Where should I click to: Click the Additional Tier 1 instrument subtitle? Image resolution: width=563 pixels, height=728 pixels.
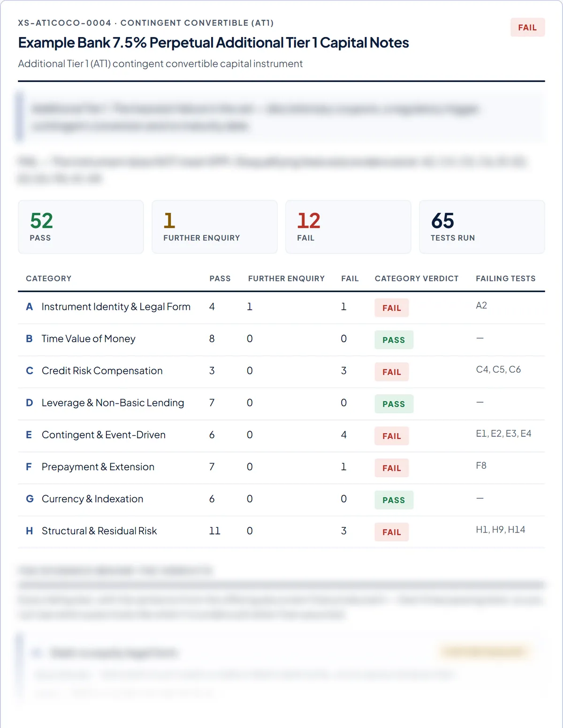160,64
